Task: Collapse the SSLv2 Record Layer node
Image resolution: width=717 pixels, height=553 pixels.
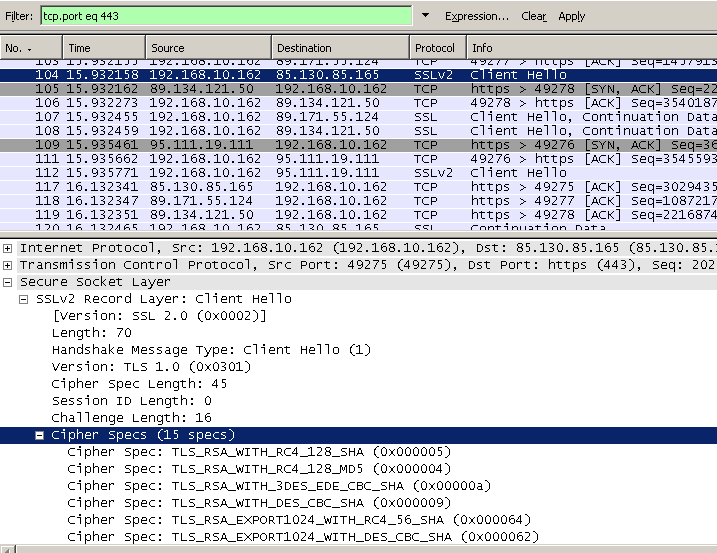Action: click(x=25, y=299)
